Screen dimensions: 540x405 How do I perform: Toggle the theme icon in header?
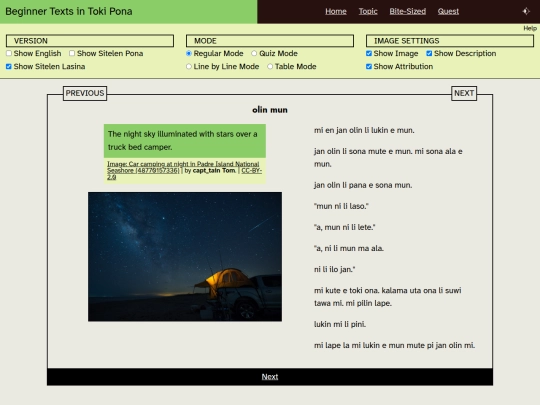click(526, 11)
